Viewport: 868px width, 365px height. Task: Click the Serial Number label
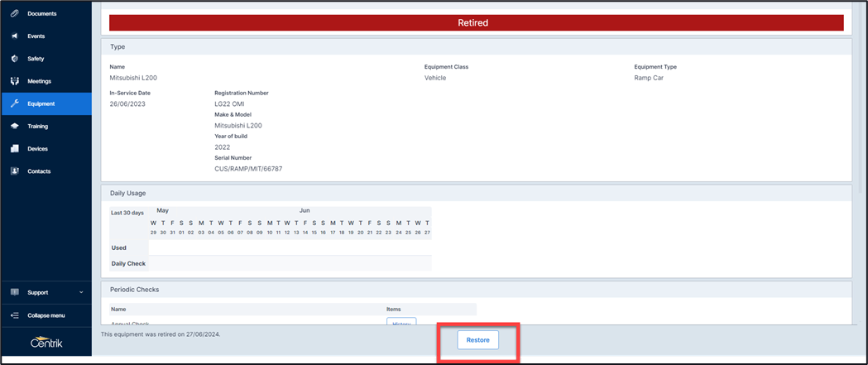[233, 158]
